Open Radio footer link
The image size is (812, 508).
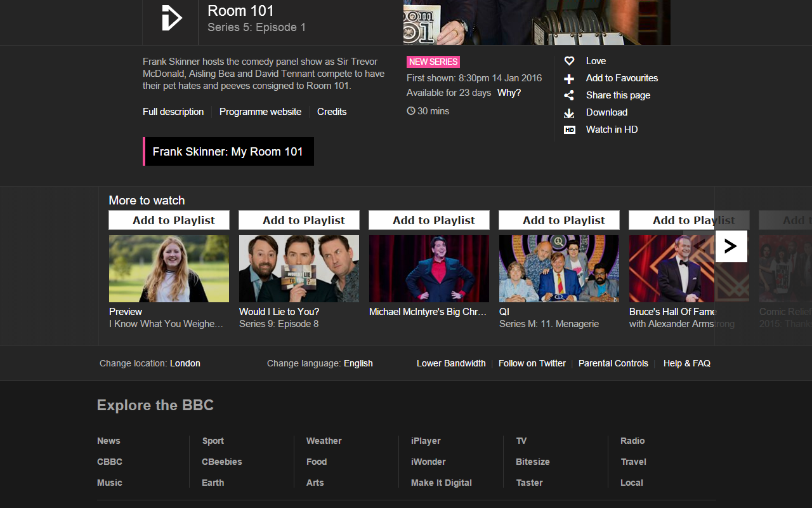(632, 441)
